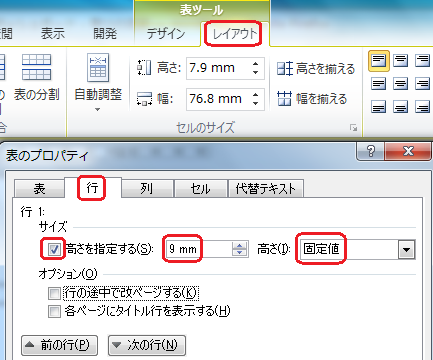Decrease column width with down arrow
433x360 pixels.
coord(255,103)
